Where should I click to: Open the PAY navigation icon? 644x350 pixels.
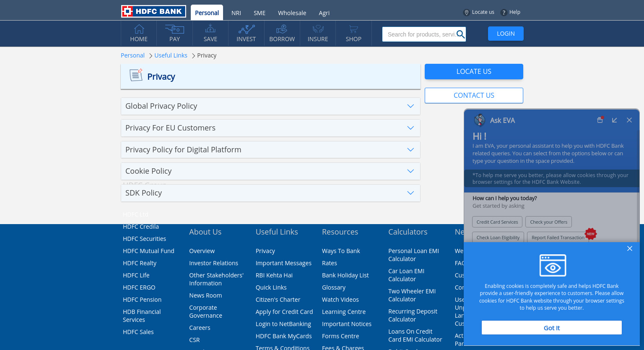click(174, 29)
